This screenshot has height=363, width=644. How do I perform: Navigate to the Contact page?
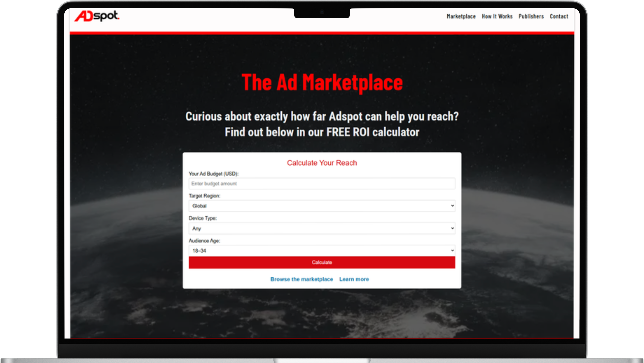pyautogui.click(x=559, y=16)
